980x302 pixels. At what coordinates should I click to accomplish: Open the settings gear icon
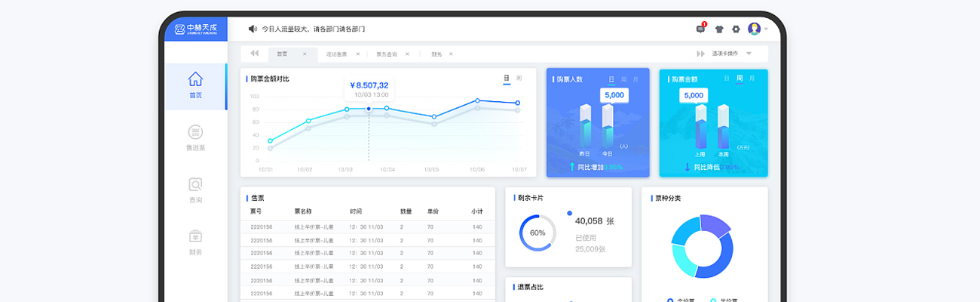coord(736,29)
